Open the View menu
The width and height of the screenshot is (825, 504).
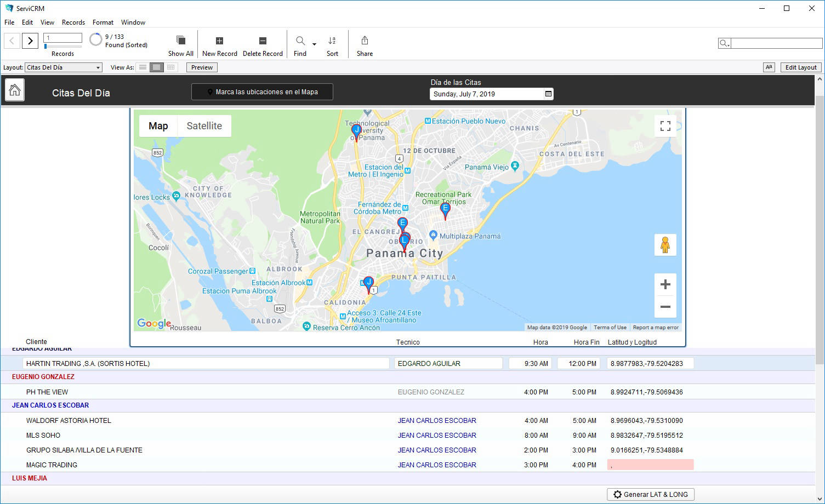(x=47, y=22)
